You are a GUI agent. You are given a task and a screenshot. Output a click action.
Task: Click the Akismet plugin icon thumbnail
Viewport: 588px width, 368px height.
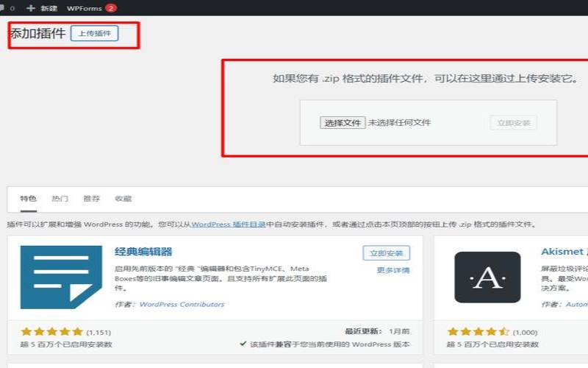point(487,277)
